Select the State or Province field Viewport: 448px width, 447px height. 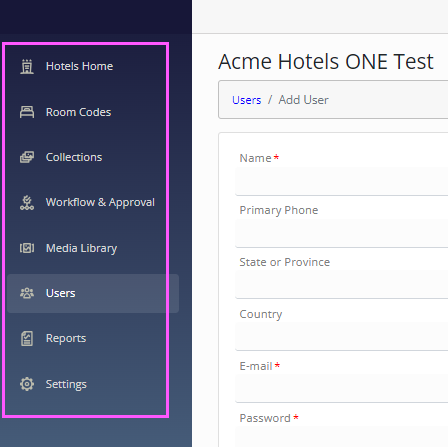pos(342,285)
